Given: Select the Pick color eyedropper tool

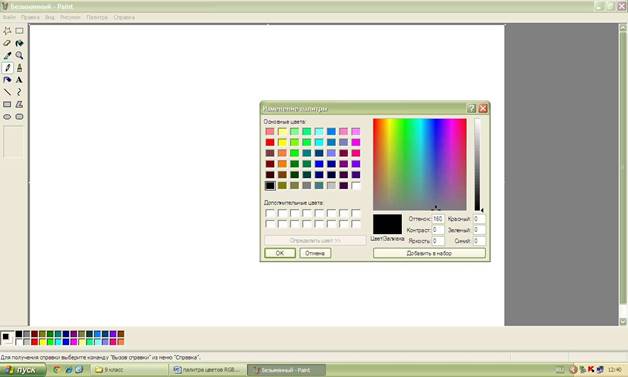Looking at the screenshot, I should [7, 56].
